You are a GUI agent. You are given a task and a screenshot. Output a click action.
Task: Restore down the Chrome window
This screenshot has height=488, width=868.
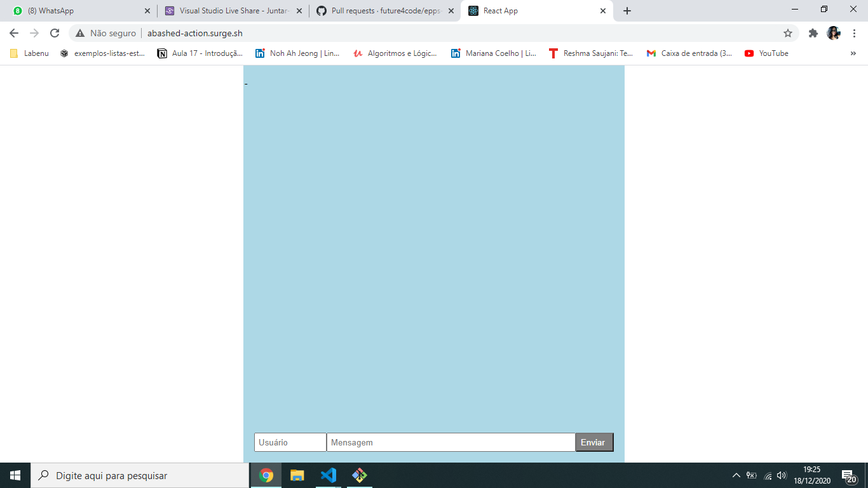(x=824, y=10)
